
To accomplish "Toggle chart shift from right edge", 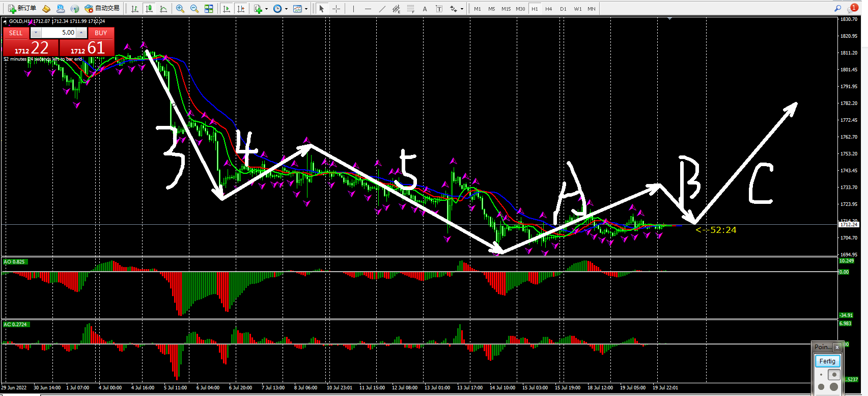I will (x=241, y=9).
